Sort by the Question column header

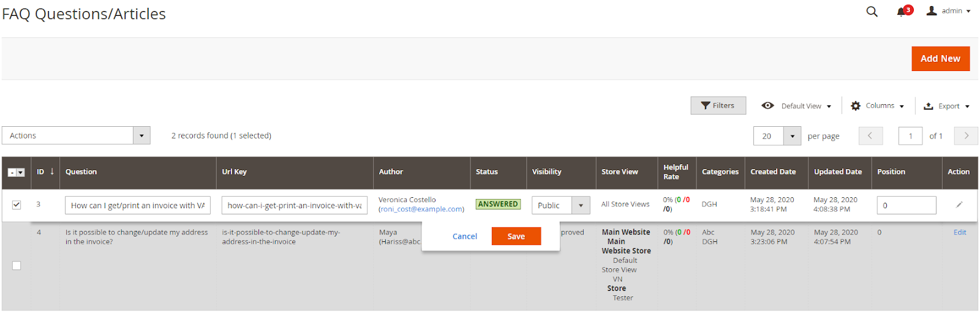point(81,172)
